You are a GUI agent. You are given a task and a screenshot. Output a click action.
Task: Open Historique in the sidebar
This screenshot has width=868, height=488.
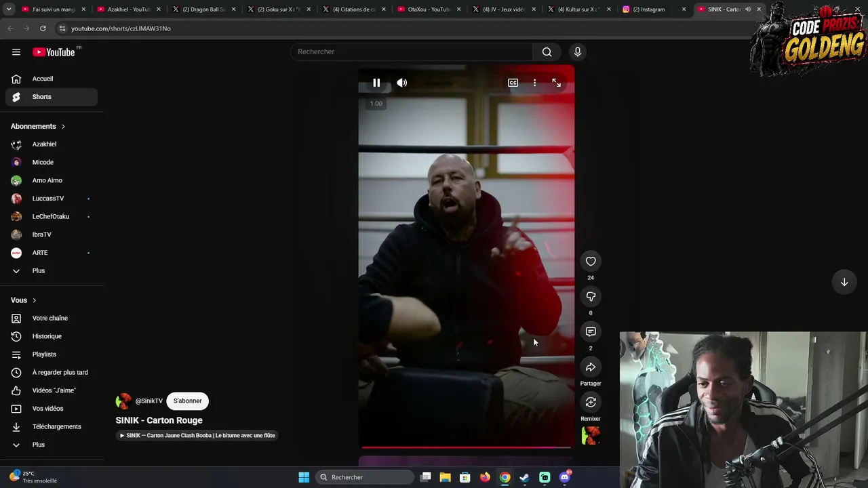tap(52, 336)
